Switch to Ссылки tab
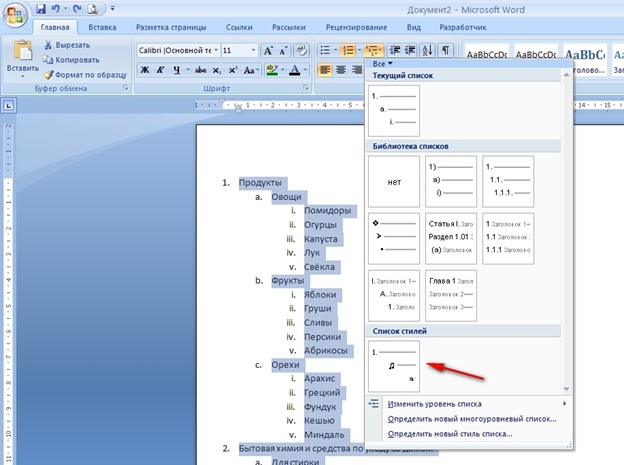This screenshot has width=624, height=465. pyautogui.click(x=239, y=27)
